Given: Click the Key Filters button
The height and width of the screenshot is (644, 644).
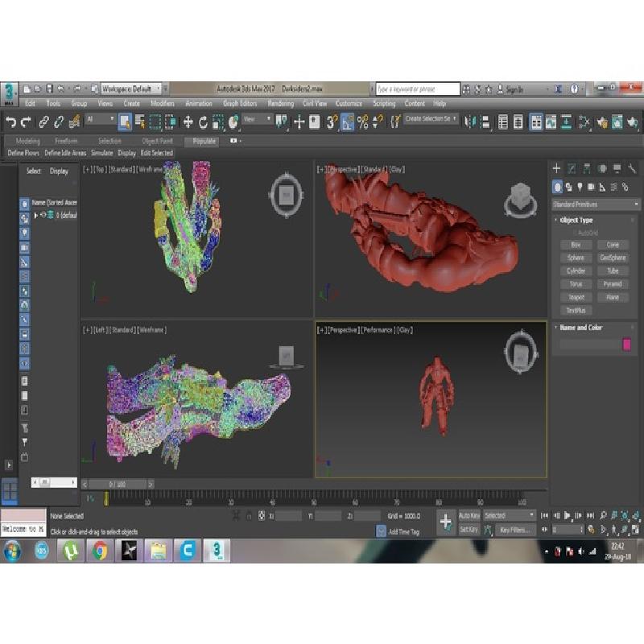Looking at the screenshot, I should [514, 530].
